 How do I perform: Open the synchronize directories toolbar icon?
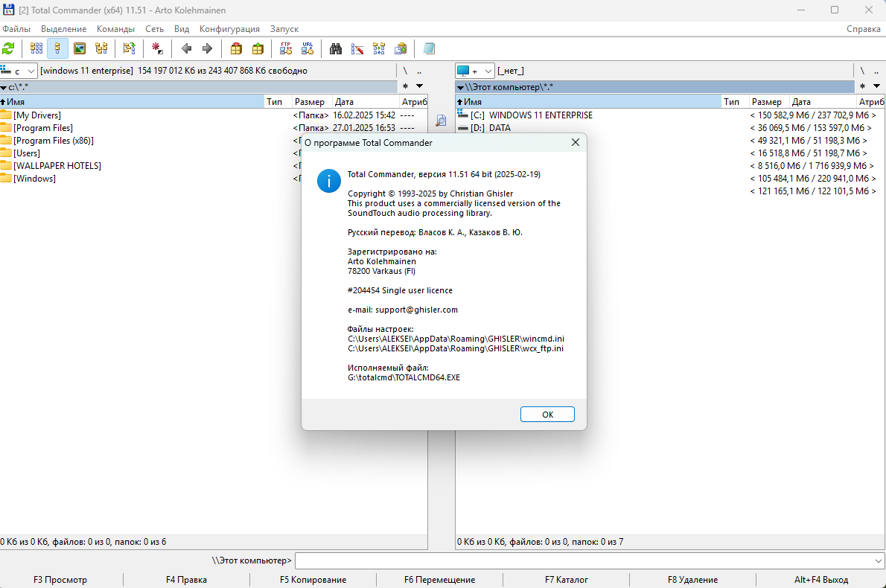(x=379, y=49)
